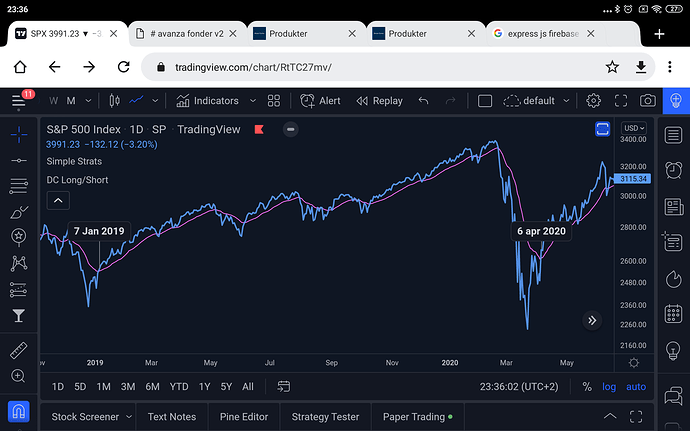The width and height of the screenshot is (690, 431).
Task: Open the favorite drawing tools star icon
Action: [x=18, y=236]
